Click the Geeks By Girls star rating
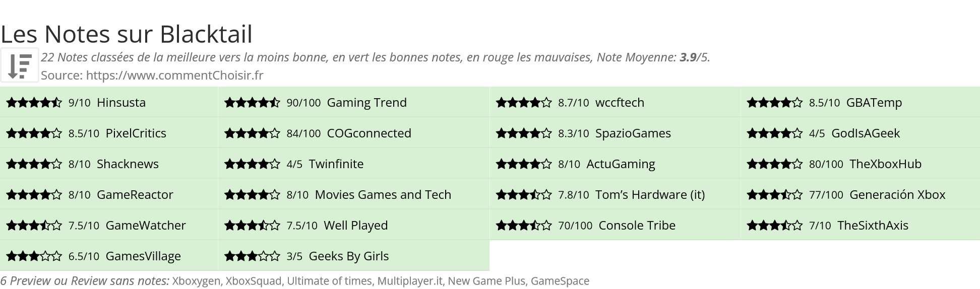Viewport: 980px width, 289px height. (x=252, y=256)
